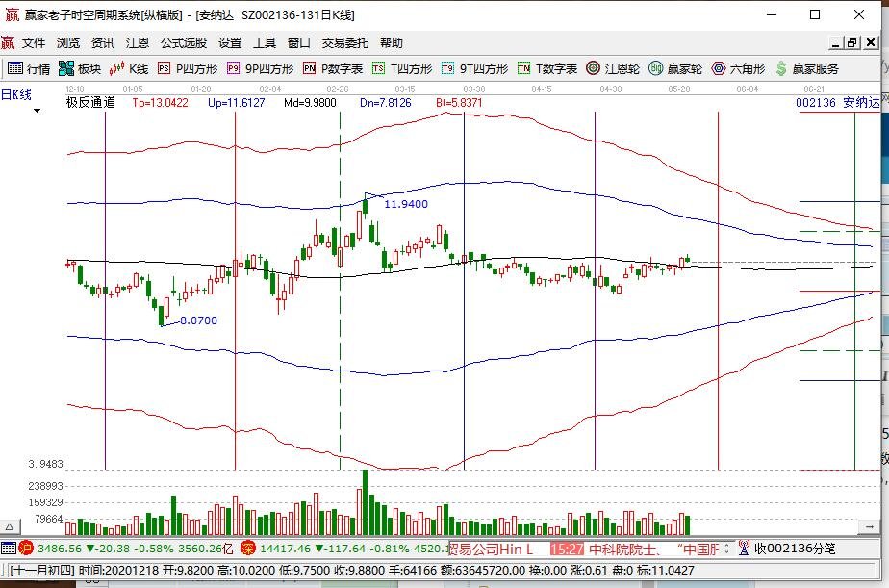The width and height of the screenshot is (889, 588).
Task: Open the 文件 menu
Action: (34, 42)
